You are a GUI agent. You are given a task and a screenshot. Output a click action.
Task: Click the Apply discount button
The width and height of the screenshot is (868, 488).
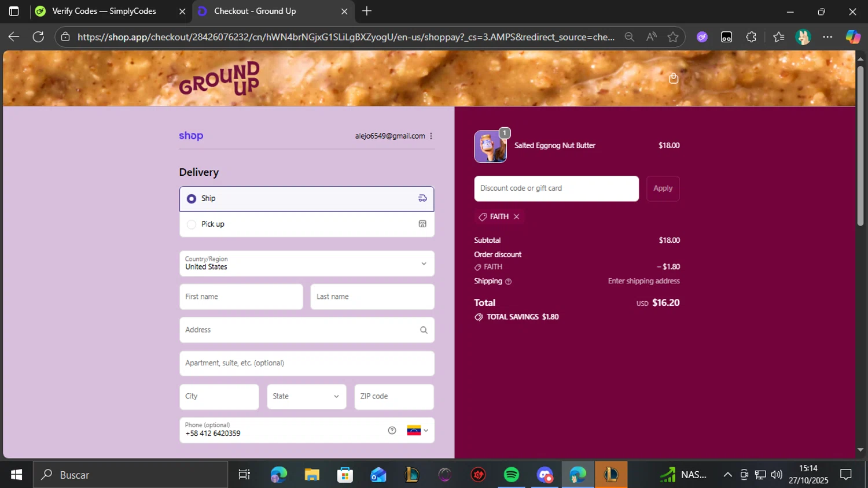[x=663, y=188]
